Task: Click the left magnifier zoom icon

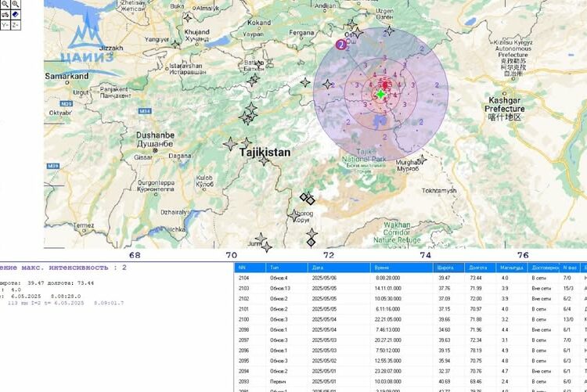Action: click(5, 3)
